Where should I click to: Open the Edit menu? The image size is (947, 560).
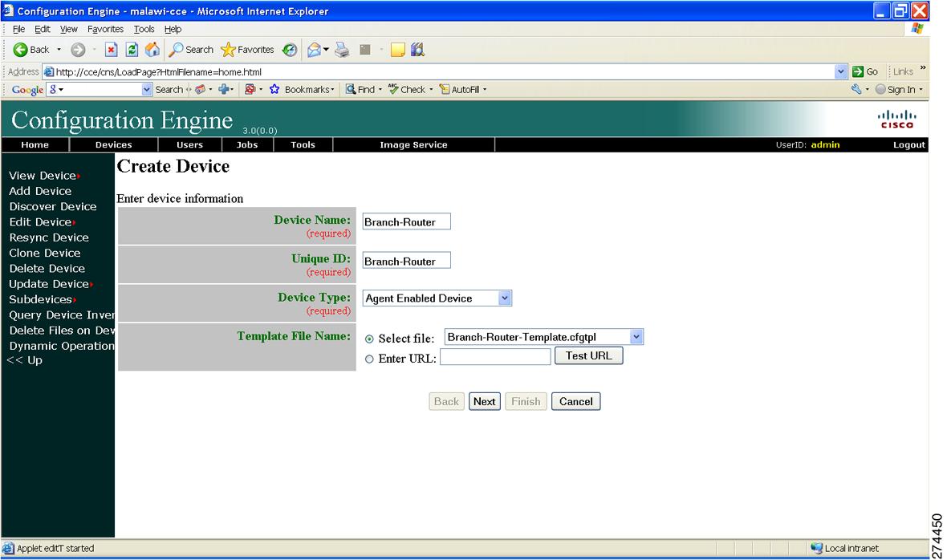[43, 29]
